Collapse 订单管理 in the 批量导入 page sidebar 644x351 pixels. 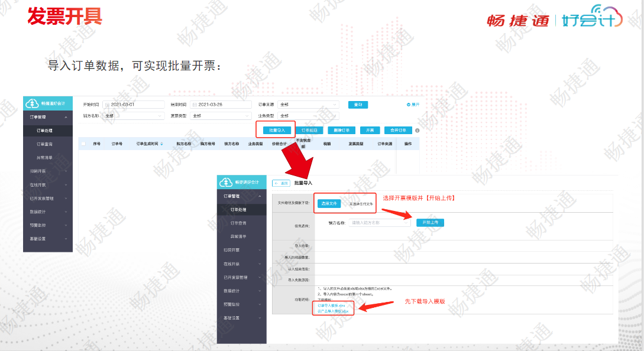tap(260, 196)
